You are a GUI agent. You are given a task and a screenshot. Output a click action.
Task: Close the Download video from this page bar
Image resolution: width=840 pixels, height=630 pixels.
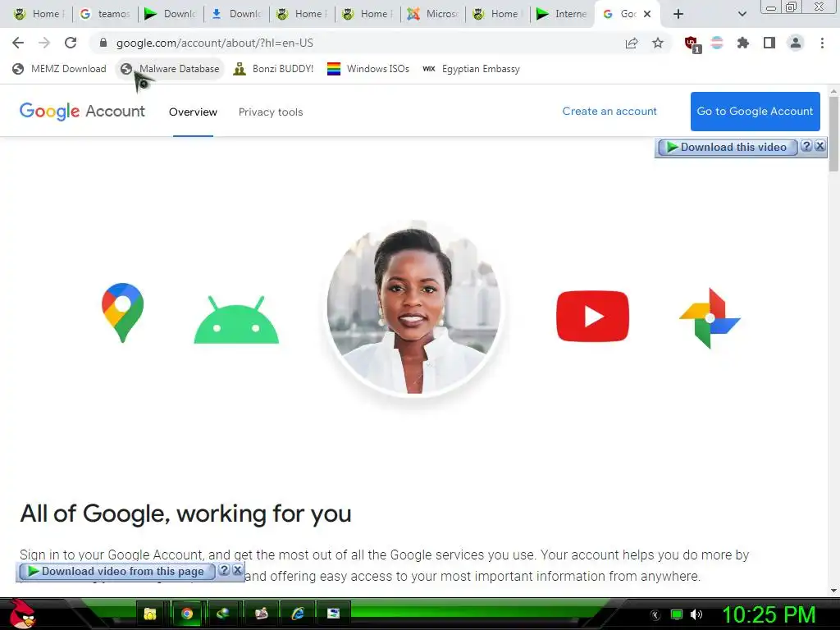tap(237, 570)
